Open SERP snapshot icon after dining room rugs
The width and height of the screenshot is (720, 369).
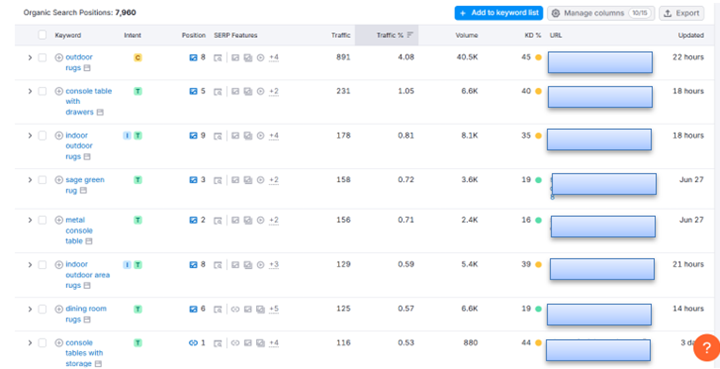coord(87,319)
